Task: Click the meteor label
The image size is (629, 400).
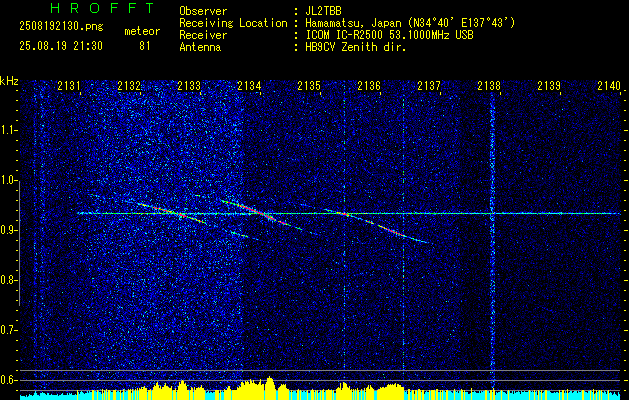Action: (x=142, y=31)
